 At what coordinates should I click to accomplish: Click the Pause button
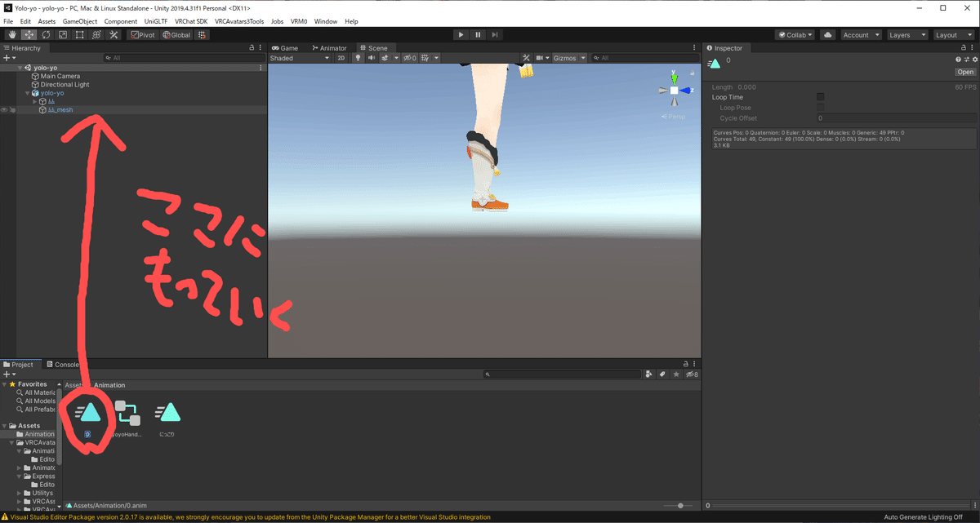(478, 35)
